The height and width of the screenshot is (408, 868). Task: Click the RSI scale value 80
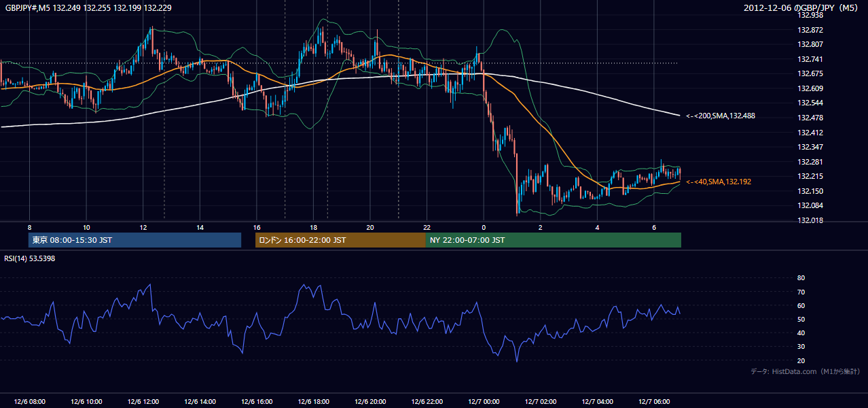click(801, 278)
